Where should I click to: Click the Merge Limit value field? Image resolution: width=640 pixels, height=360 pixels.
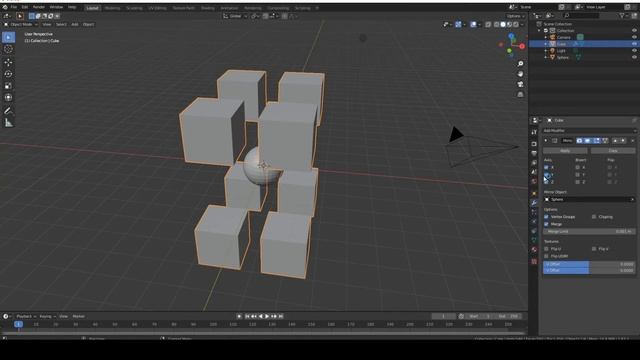[x=589, y=231]
